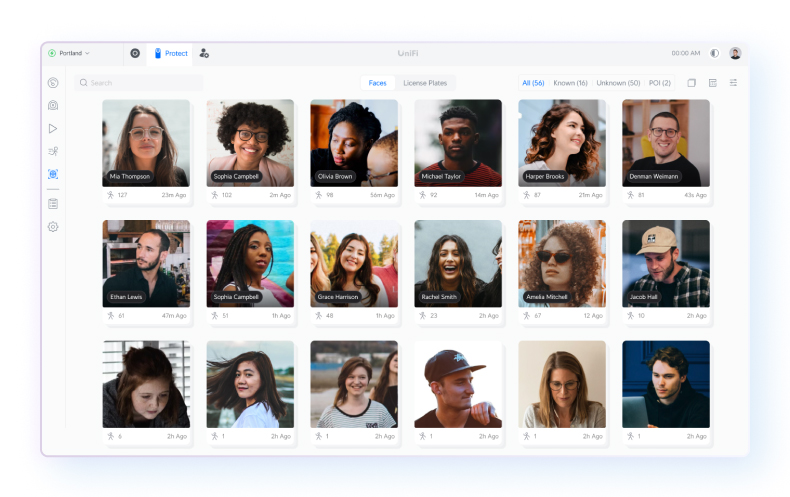
Task: Click the multi-select square icon
Action: [x=692, y=83]
